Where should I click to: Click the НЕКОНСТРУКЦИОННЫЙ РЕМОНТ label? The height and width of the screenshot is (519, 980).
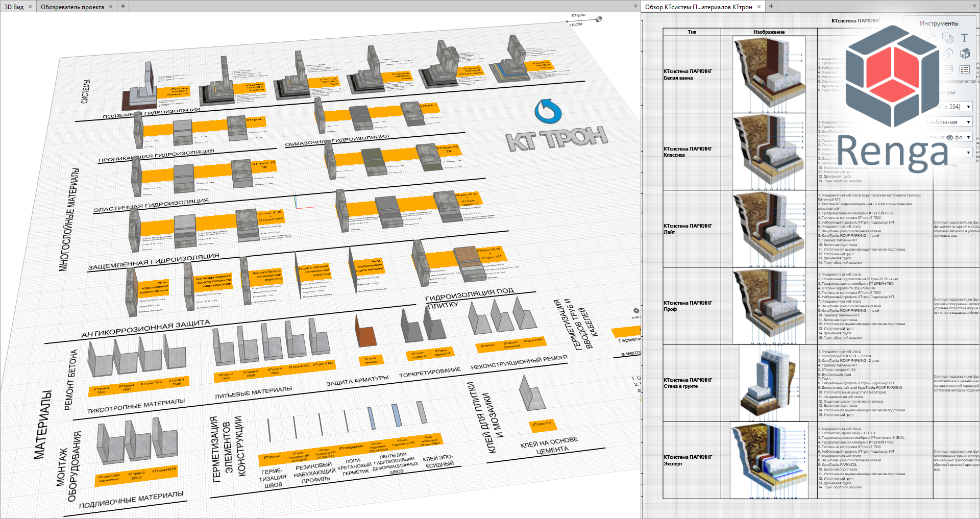pyautogui.click(x=519, y=362)
